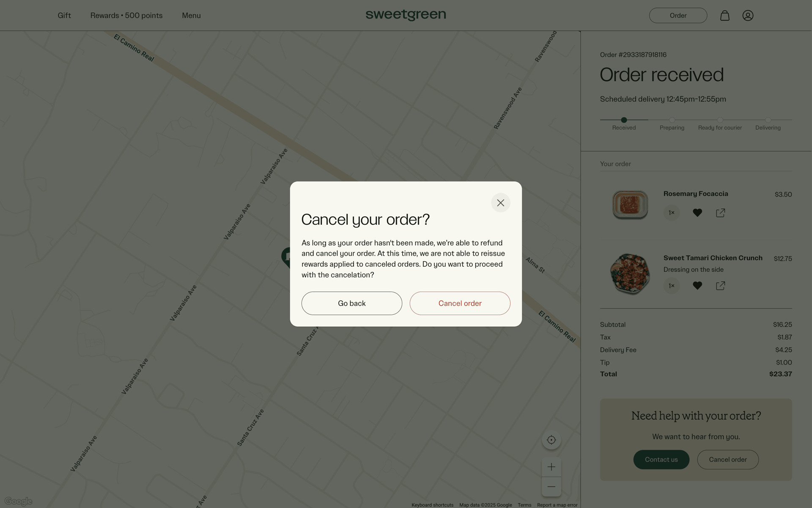Zoom out the map with minus

point(551,487)
